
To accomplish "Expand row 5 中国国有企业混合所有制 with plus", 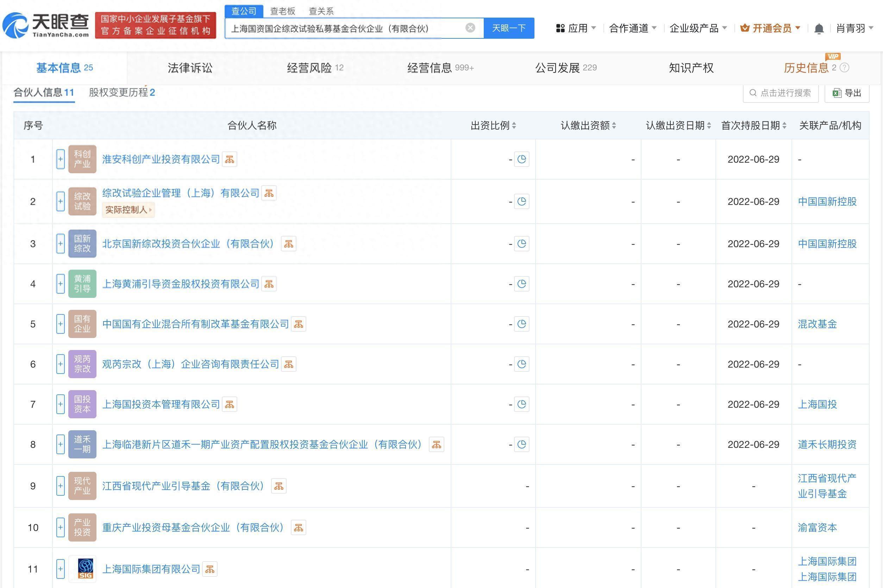I will pos(60,324).
